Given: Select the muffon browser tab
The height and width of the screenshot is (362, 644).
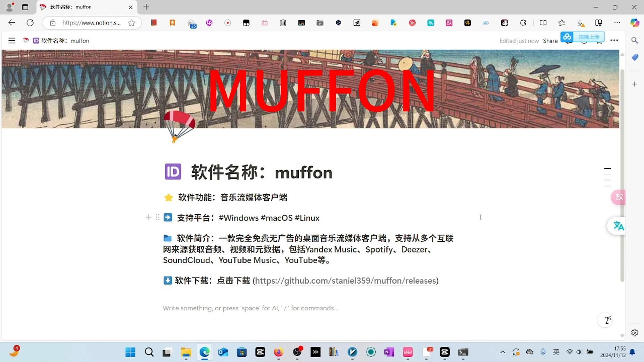Looking at the screenshot, I should (87, 7).
